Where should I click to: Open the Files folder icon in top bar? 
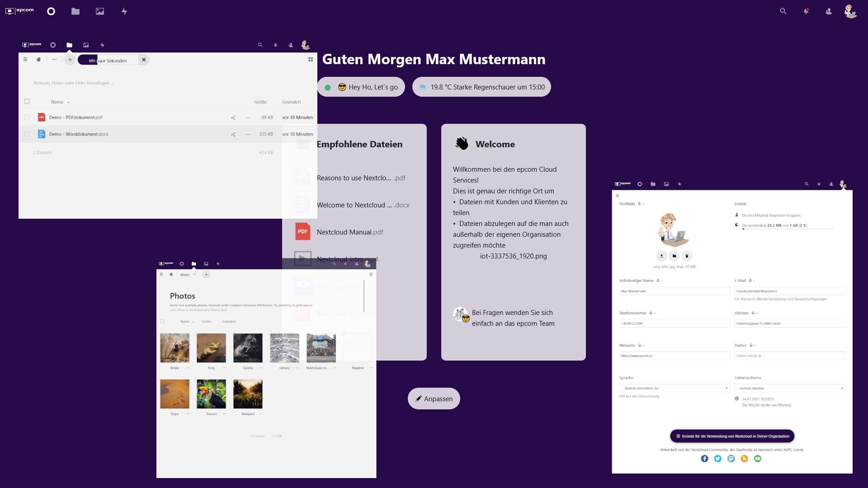75,11
